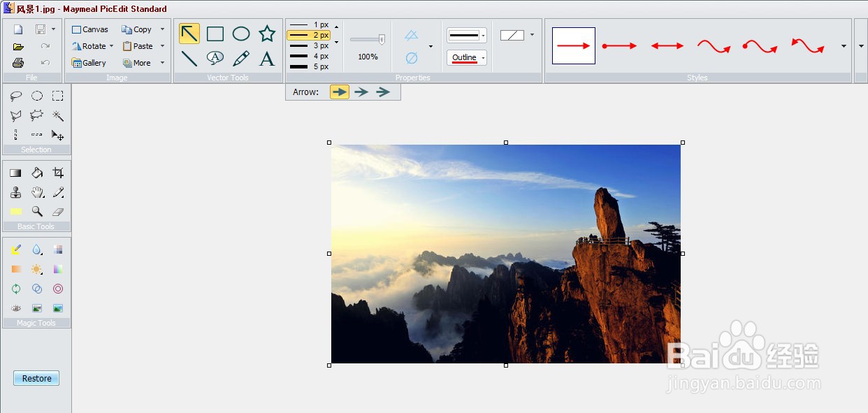Select the Lasso selection tool
The image size is (868, 413).
pos(15,96)
